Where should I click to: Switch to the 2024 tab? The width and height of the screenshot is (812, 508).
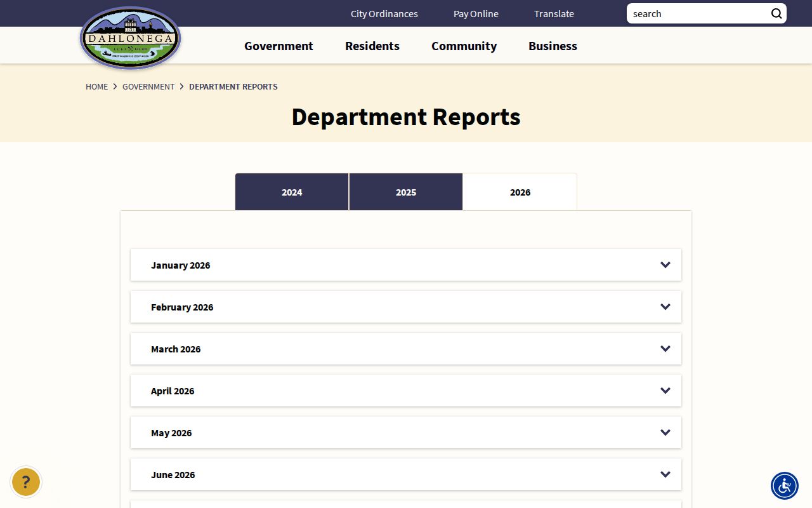pos(292,192)
